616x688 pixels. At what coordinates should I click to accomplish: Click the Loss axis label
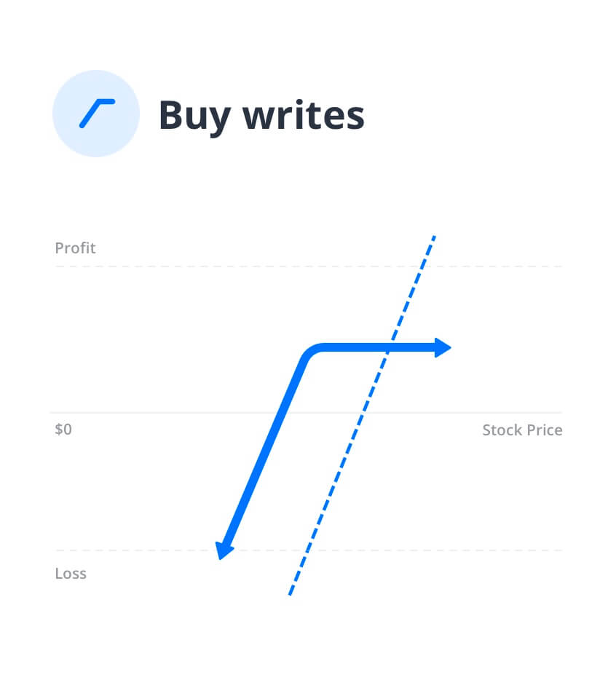point(71,574)
